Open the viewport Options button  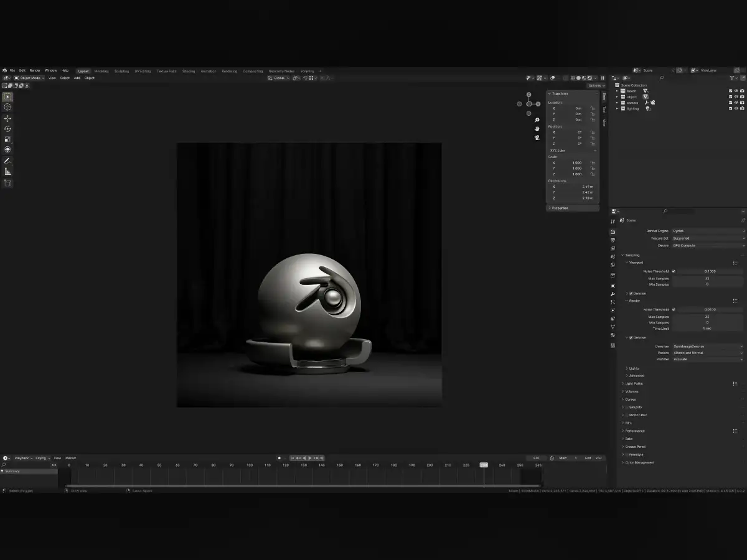pyautogui.click(x=596, y=85)
